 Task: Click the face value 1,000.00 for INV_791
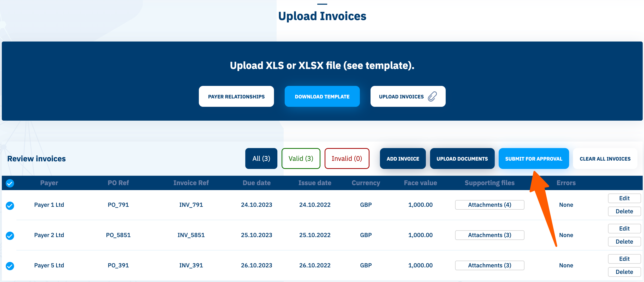pos(420,205)
